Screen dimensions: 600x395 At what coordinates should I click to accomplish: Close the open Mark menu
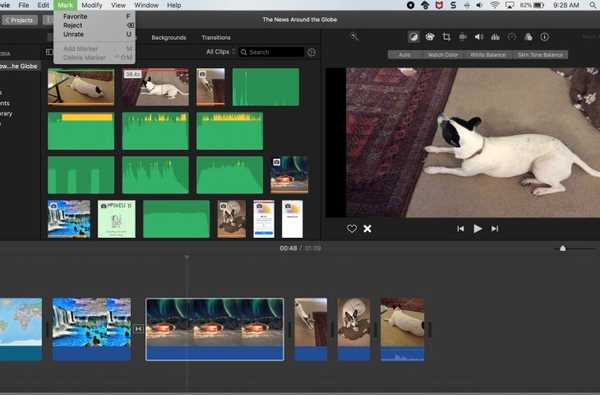coord(65,5)
